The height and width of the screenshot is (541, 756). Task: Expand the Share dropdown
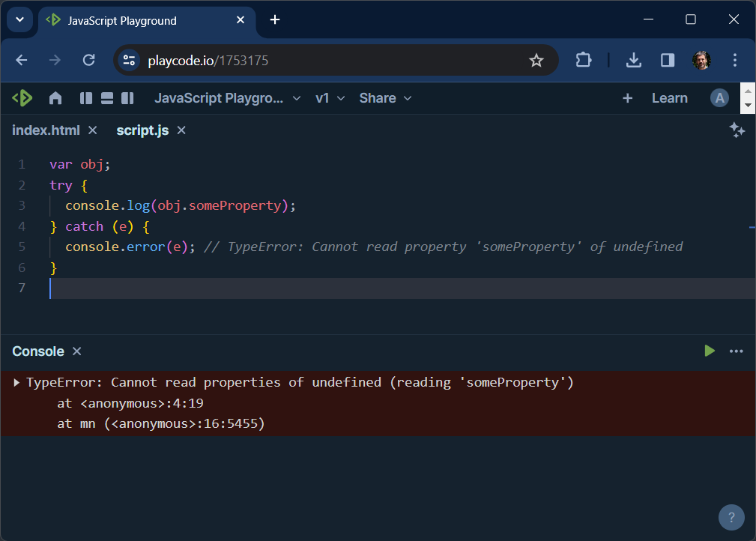[385, 97]
